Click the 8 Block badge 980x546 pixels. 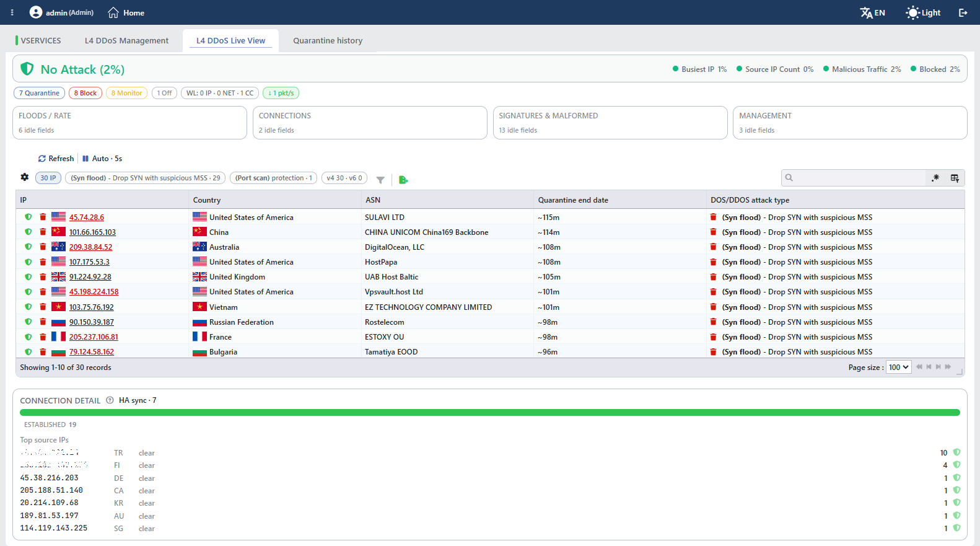(85, 93)
